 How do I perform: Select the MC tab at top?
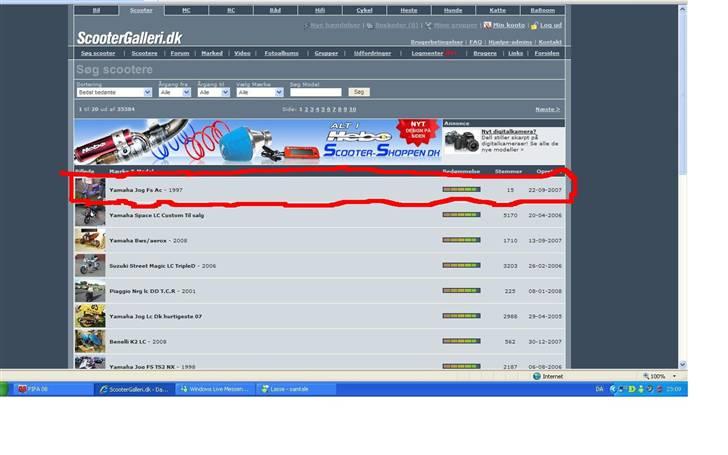pos(186,10)
